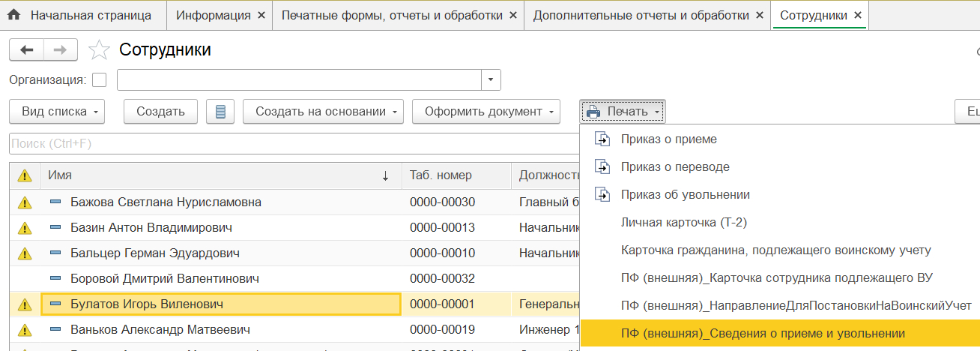Click the Поиск (Ctrl+F) search field
The image size is (980, 351).
(292, 144)
